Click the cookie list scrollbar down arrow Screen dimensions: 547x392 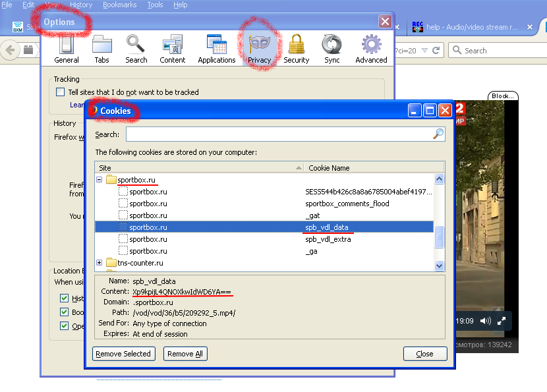(x=439, y=266)
